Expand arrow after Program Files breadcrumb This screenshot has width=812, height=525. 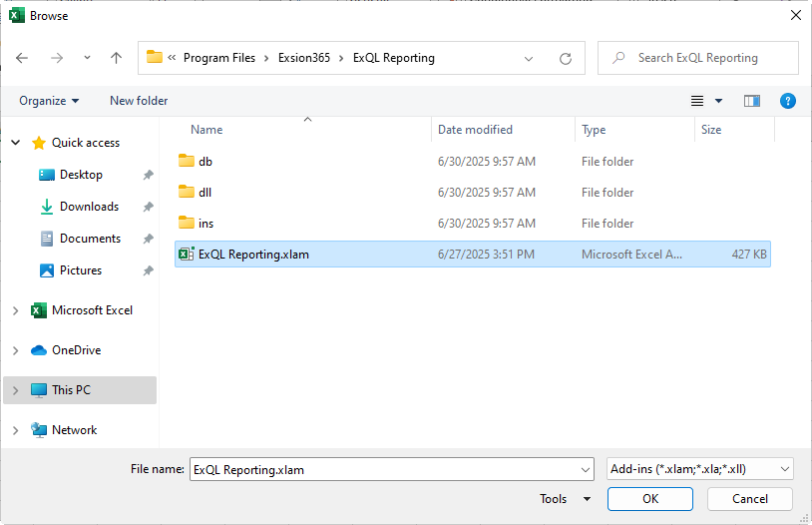266,59
